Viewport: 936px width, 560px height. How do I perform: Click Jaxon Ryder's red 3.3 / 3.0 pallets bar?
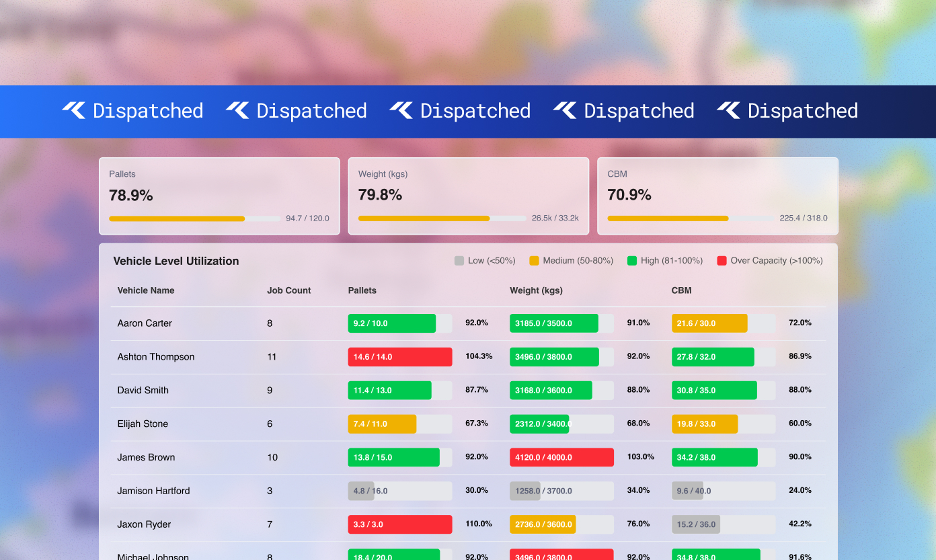point(399,524)
